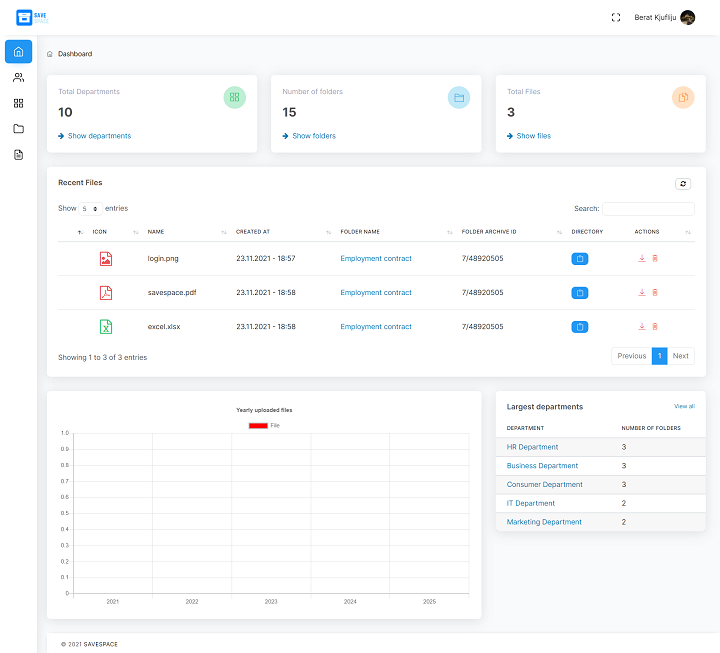Open the Folders sidebar icon
The image size is (720, 653).
(x=18, y=129)
